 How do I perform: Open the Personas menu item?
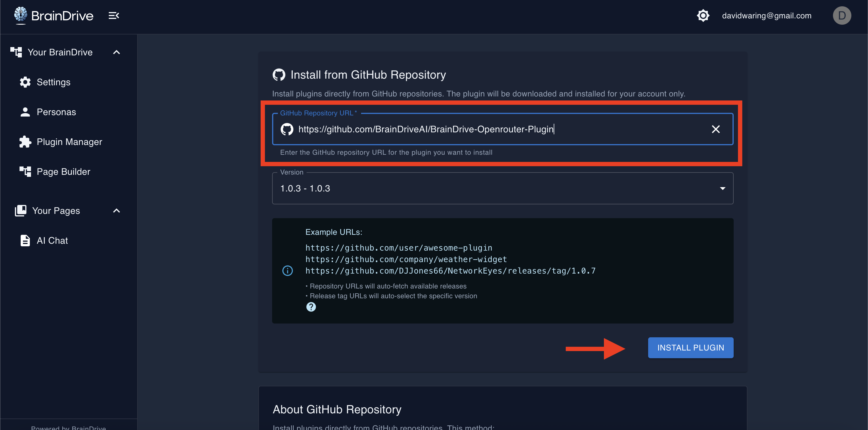(x=56, y=112)
